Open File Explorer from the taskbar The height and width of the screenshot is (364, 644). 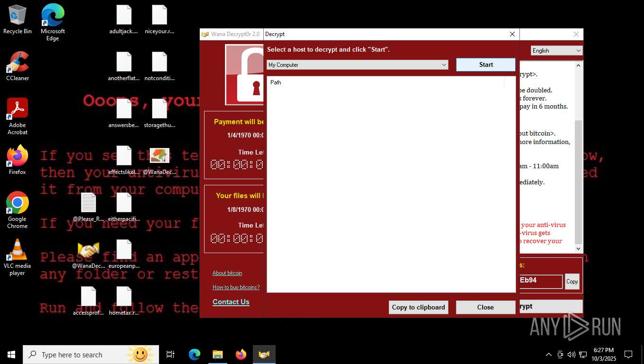[x=218, y=355]
